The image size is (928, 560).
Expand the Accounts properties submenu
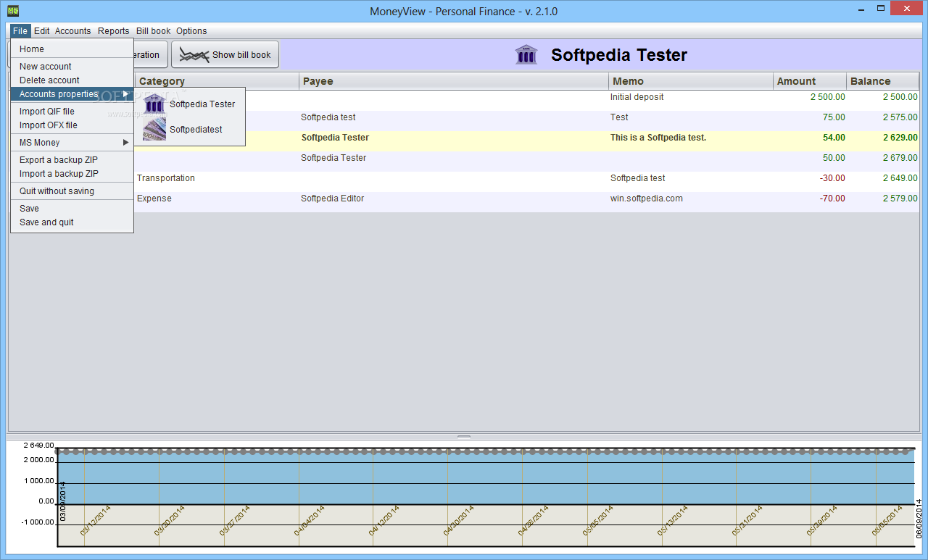pos(72,94)
